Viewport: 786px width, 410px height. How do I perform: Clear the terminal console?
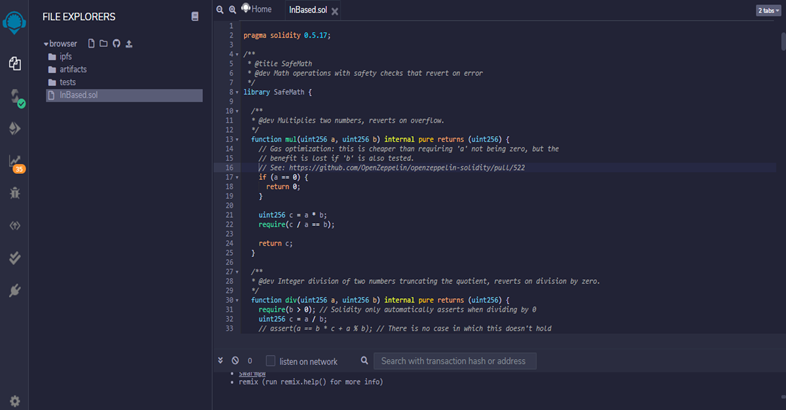235,360
